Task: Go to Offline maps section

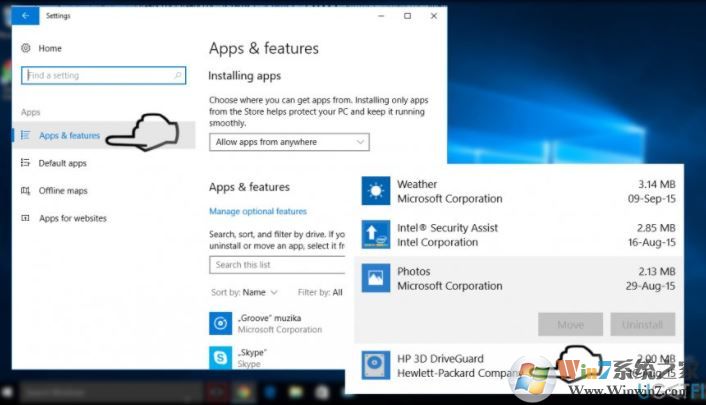Action: click(62, 191)
